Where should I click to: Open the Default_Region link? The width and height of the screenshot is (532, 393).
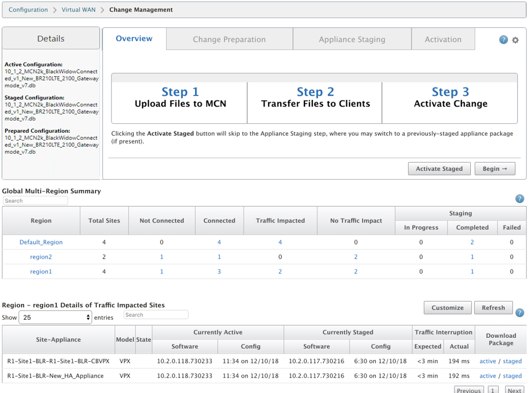[x=41, y=242]
